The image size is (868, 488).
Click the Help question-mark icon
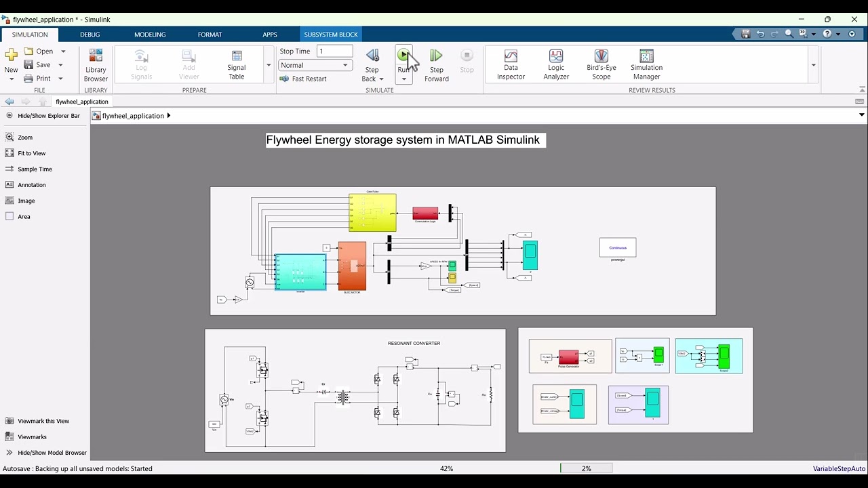click(827, 34)
